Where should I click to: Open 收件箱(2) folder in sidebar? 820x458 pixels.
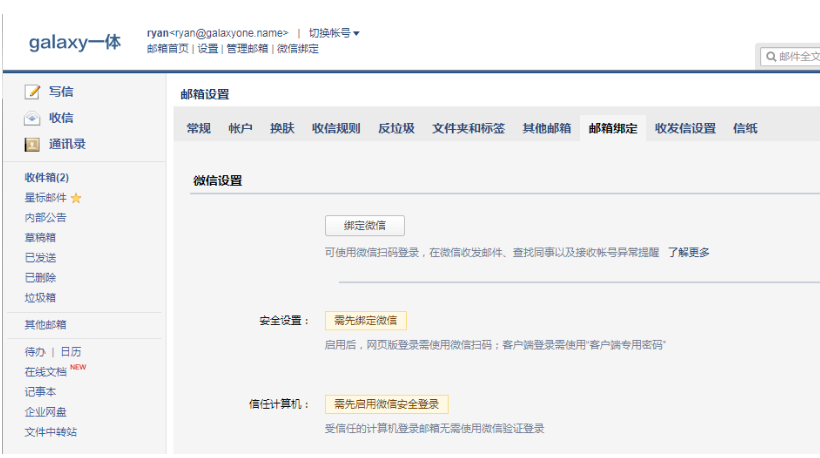click(46, 177)
